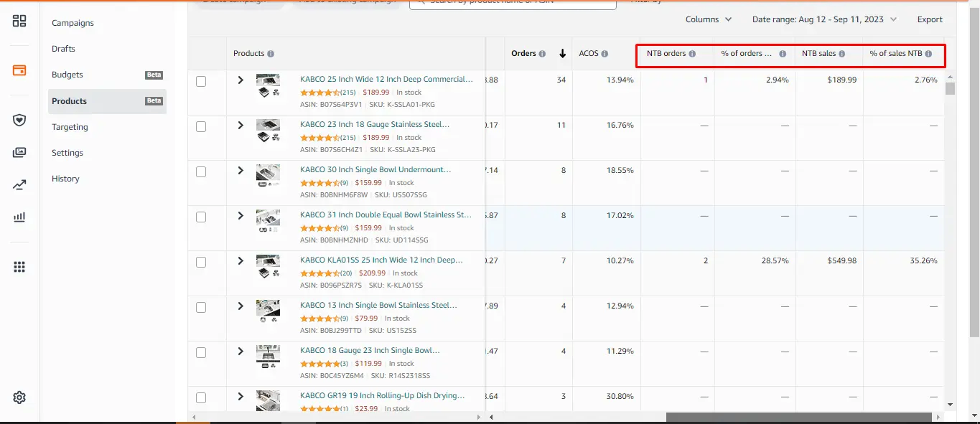The height and width of the screenshot is (424, 980).
Task: Open KABCO GR19 19 Inch Rolling-Up Dish Drying link
Action: tap(382, 395)
